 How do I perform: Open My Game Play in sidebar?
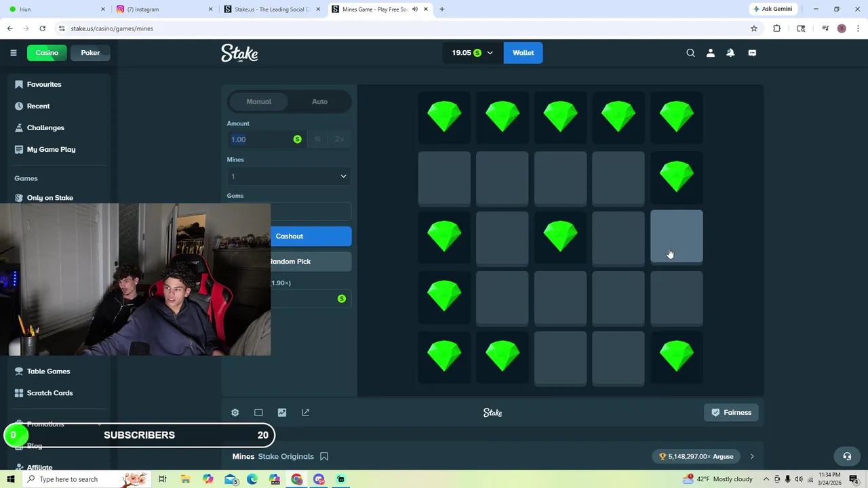pyautogui.click(x=51, y=149)
